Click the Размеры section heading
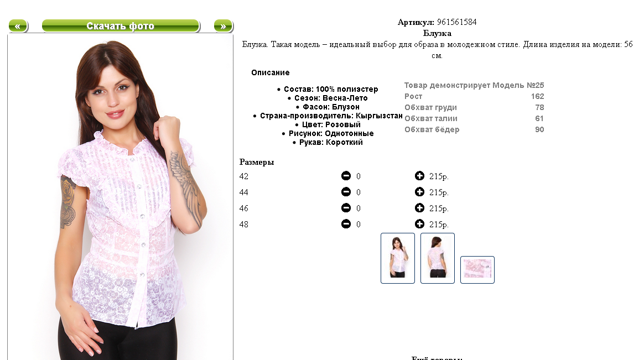 point(257,162)
